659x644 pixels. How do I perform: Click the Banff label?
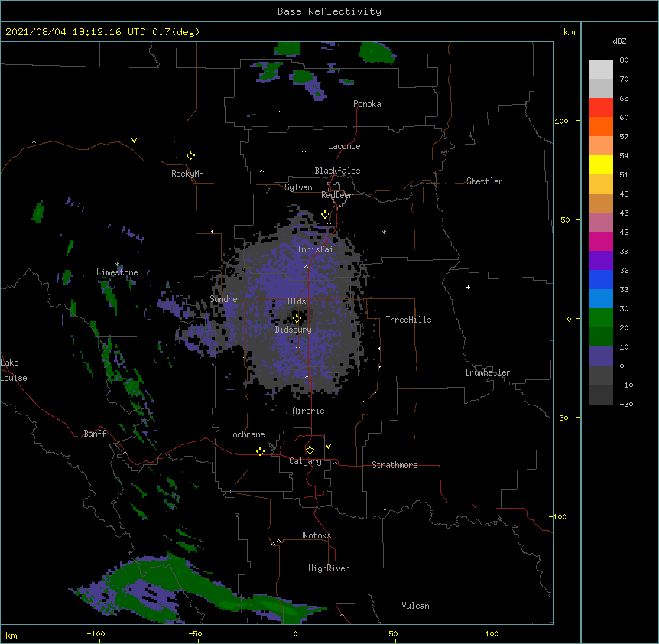coord(95,434)
